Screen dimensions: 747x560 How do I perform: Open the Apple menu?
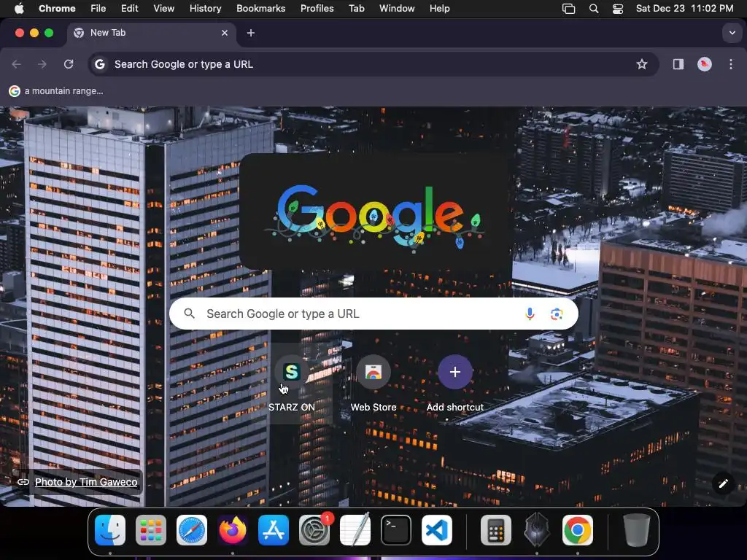pyautogui.click(x=19, y=9)
